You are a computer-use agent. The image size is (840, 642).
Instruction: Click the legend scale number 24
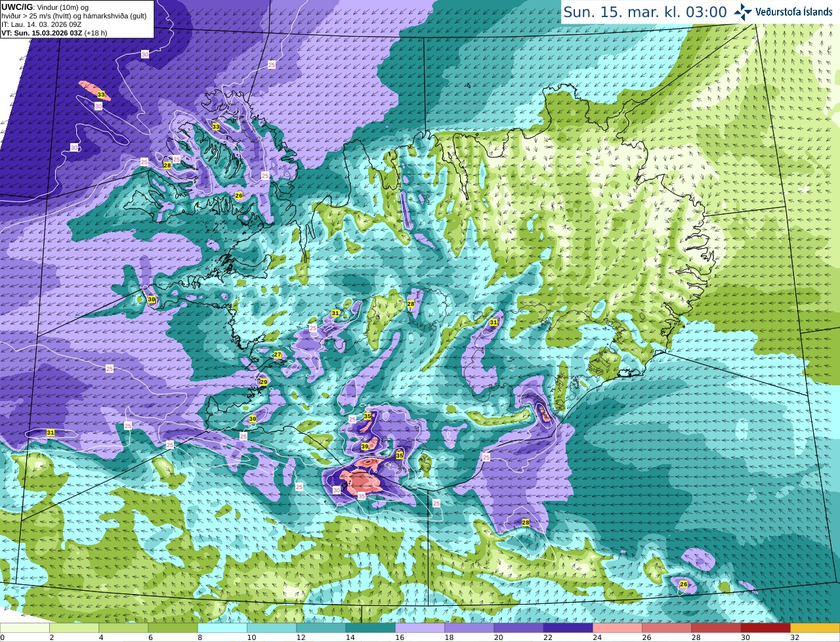[597, 637]
